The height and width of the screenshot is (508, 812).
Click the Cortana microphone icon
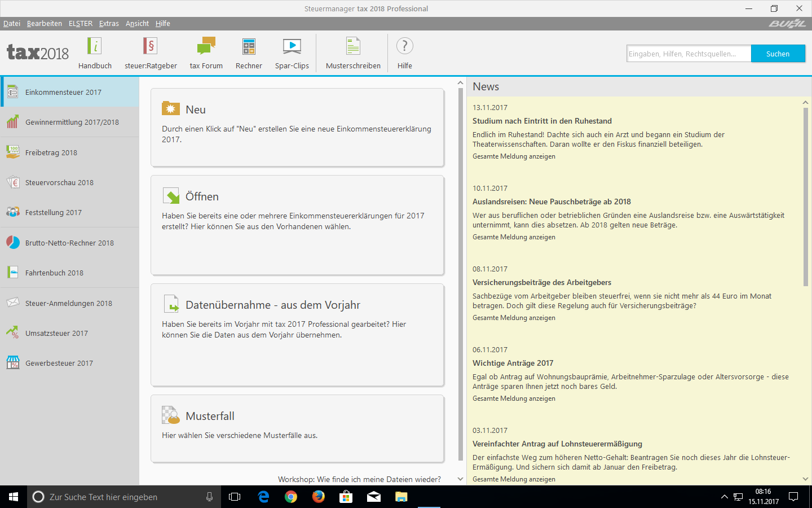209,497
